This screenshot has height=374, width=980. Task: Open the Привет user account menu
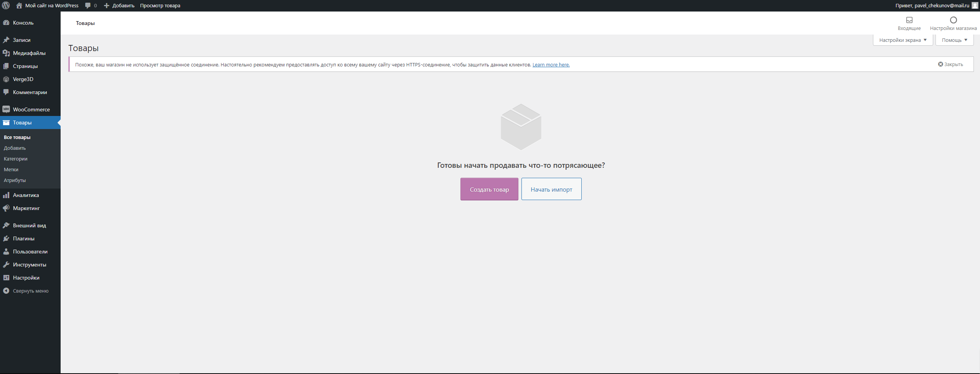click(937, 5)
